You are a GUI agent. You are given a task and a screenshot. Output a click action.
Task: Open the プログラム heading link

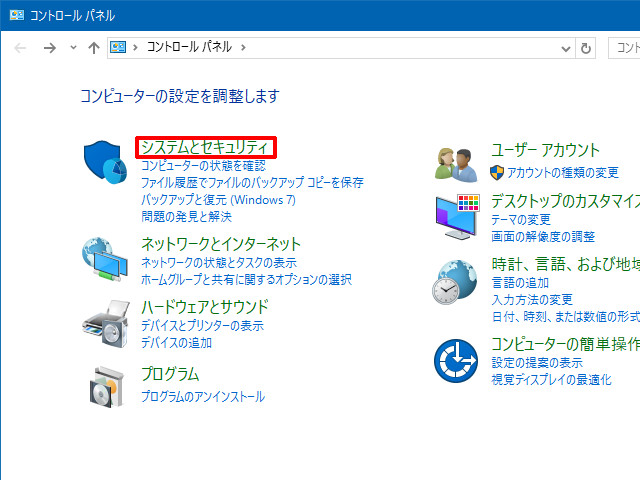tap(170, 374)
